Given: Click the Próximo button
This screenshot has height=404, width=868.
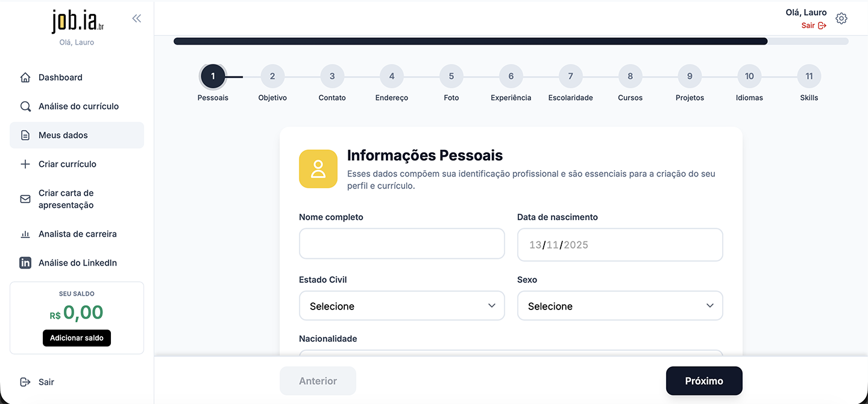Looking at the screenshot, I should (x=703, y=381).
